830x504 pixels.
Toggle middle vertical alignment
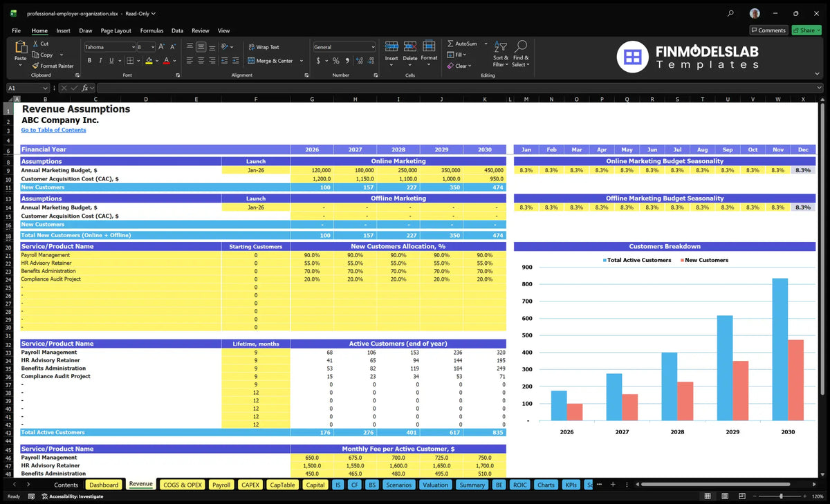coord(201,47)
